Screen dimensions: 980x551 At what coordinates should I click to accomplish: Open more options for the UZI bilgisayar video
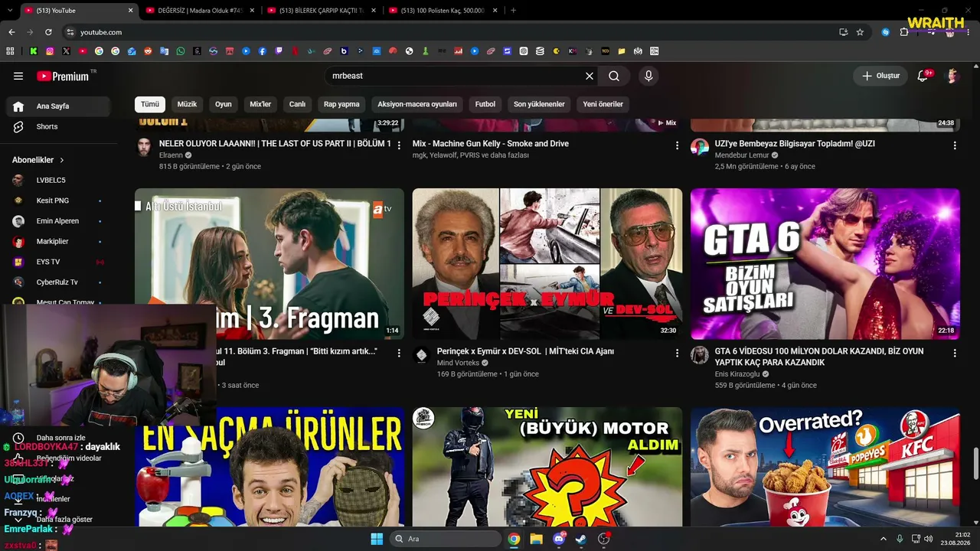point(955,145)
